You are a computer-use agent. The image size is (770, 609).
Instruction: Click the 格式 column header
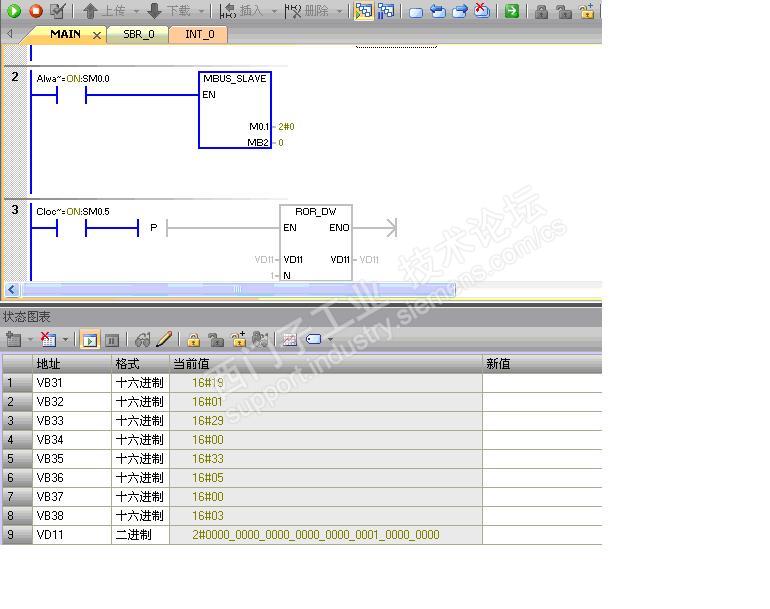pyautogui.click(x=140, y=364)
